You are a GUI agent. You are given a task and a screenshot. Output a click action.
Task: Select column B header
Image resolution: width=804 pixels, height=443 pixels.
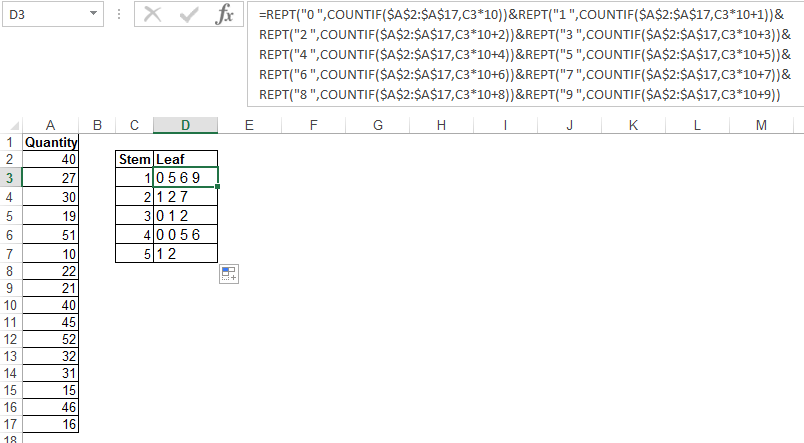97,126
